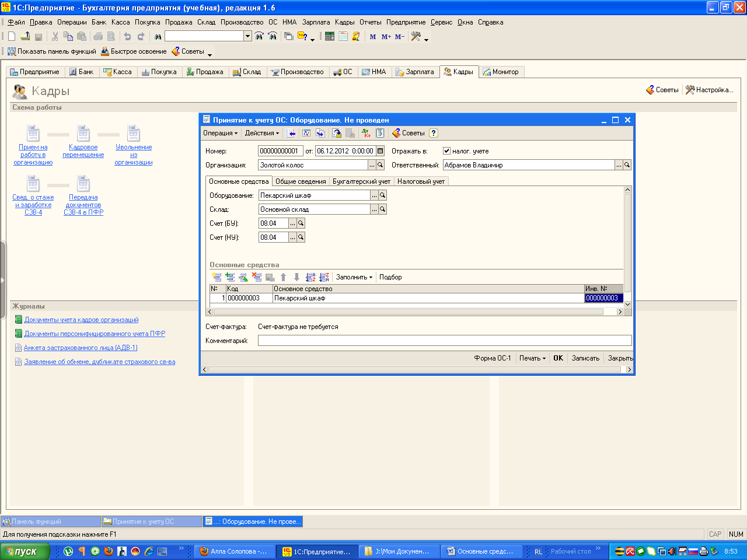747x560 pixels.
Task: Click the Записать button
Action: pyautogui.click(x=585, y=358)
